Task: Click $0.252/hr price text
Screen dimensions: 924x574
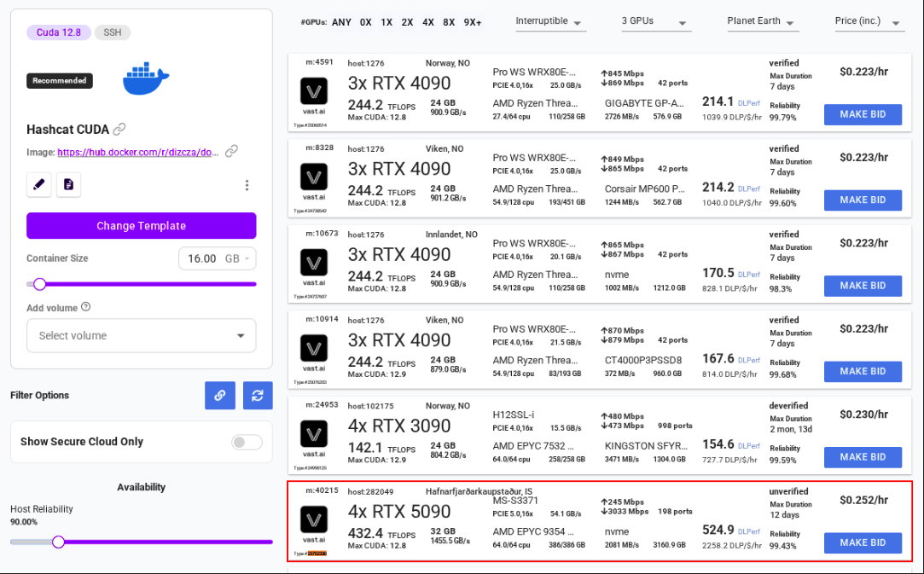Action: (864, 500)
